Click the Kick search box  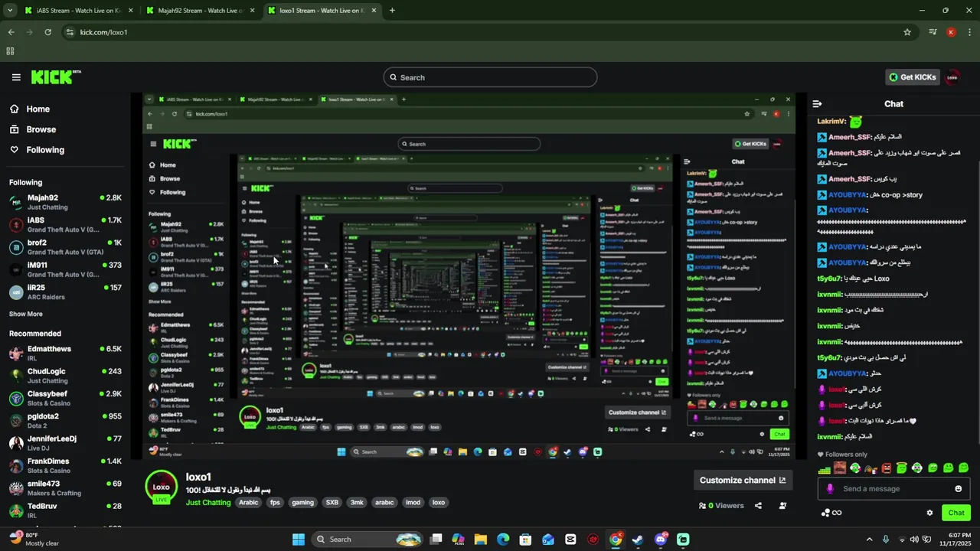(490, 77)
